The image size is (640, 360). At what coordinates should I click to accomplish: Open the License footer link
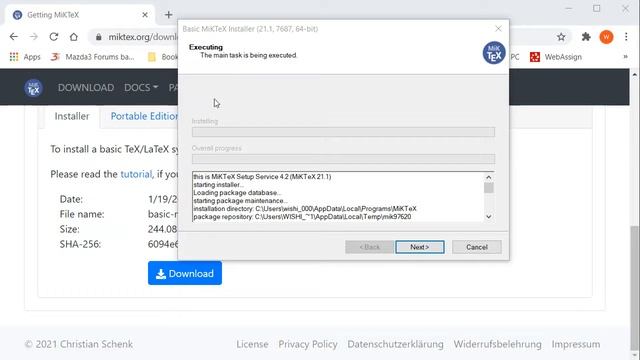click(x=252, y=344)
